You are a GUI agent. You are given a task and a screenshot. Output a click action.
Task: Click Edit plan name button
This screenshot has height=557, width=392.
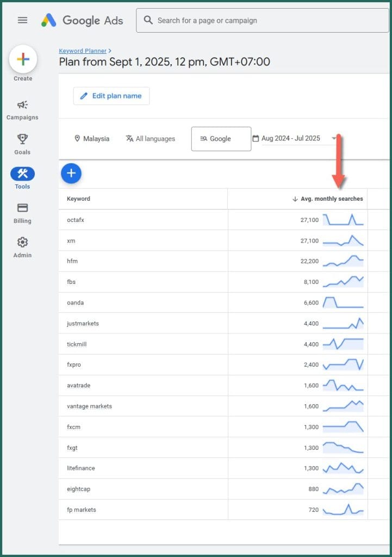tap(111, 96)
